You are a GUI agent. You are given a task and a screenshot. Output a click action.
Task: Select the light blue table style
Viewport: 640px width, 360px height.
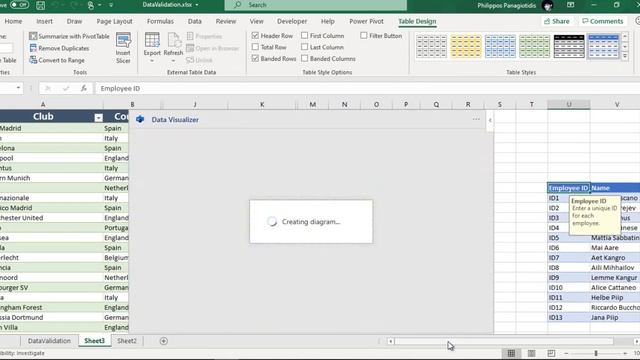(500, 46)
